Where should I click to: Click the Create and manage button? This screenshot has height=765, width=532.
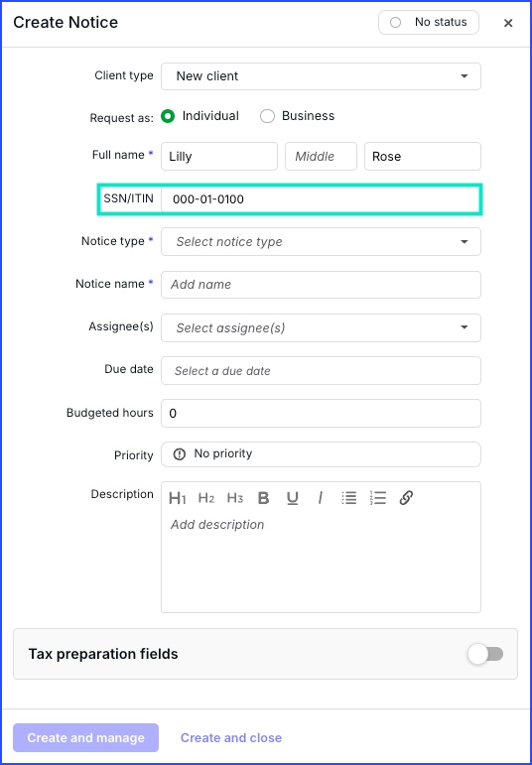click(x=86, y=737)
